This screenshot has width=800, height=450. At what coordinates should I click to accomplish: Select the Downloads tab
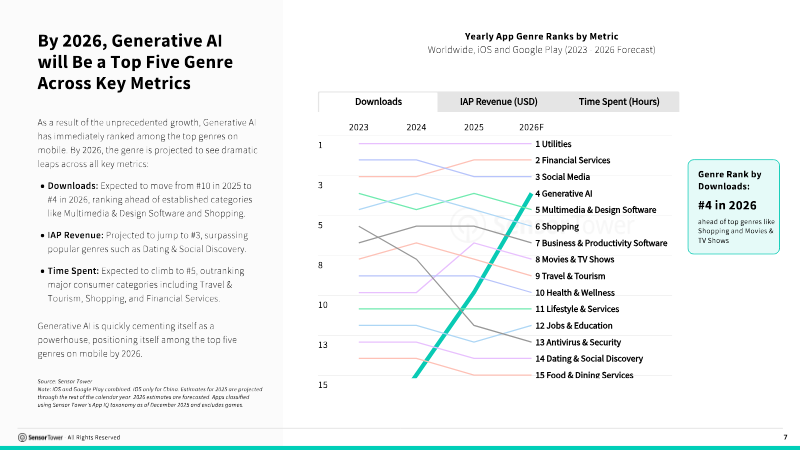(378, 102)
